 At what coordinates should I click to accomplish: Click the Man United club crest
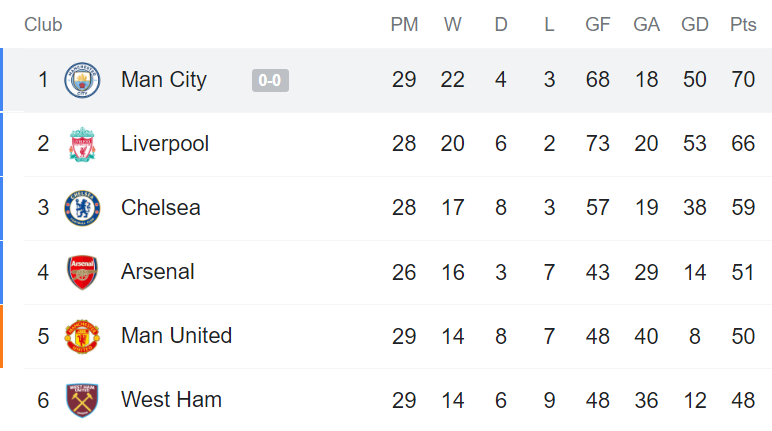point(82,336)
